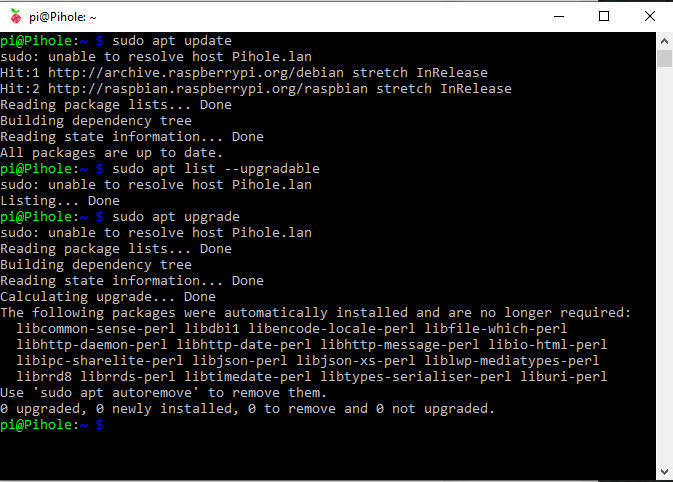
Task: Click the scrollbar down arrow
Action: 664,472
